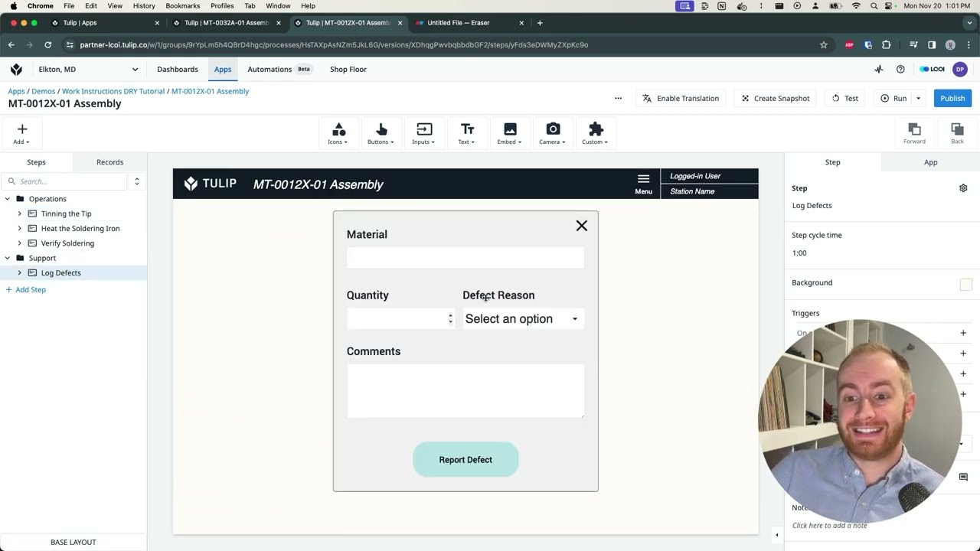Open BASE LAYOUT at bottom of steps
Viewport: 980px width, 551px height.
coord(73,542)
